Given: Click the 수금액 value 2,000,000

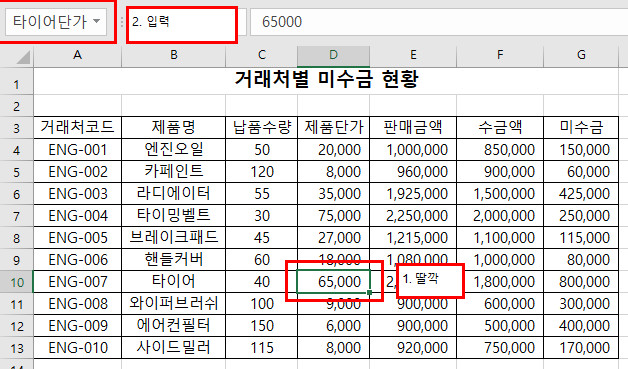Looking at the screenshot, I should [500, 216].
